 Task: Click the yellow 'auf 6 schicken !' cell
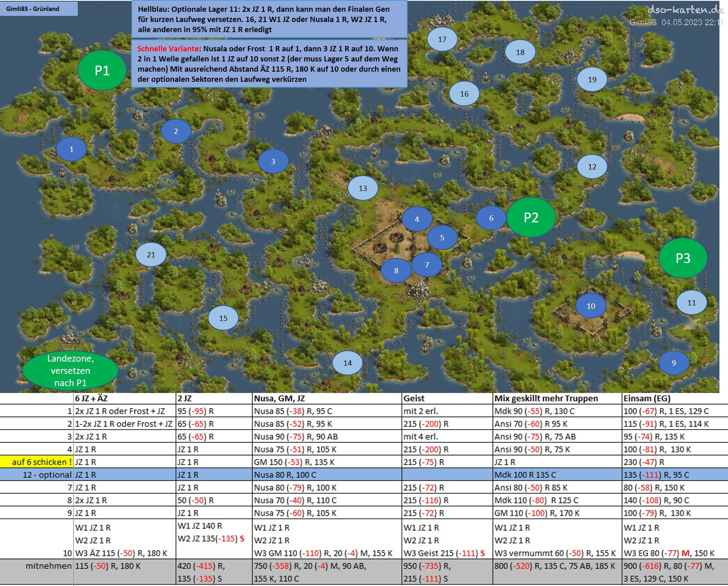(x=37, y=462)
